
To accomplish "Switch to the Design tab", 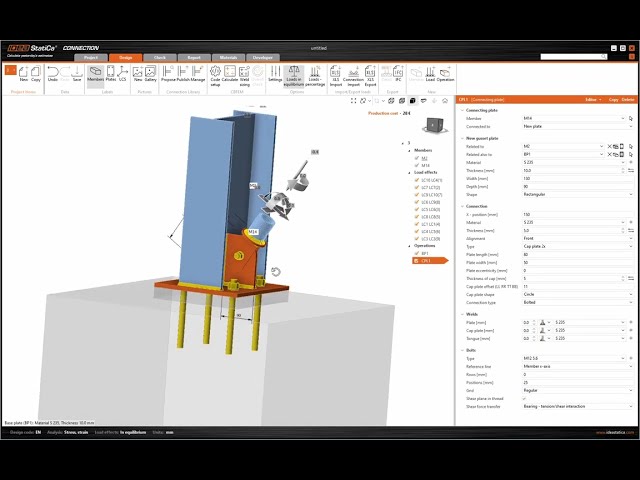I will point(126,58).
